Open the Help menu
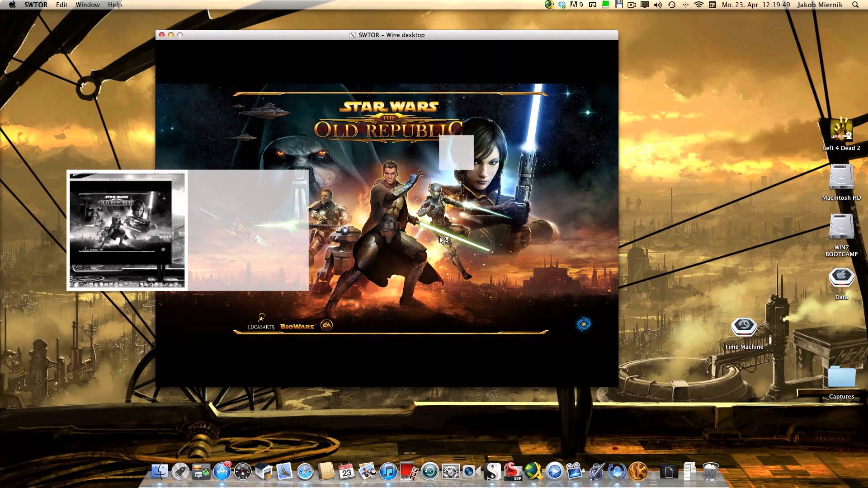 coord(115,5)
